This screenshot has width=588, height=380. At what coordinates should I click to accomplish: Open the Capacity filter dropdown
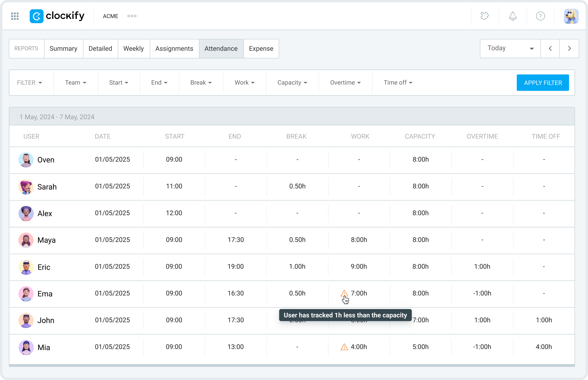[292, 82]
